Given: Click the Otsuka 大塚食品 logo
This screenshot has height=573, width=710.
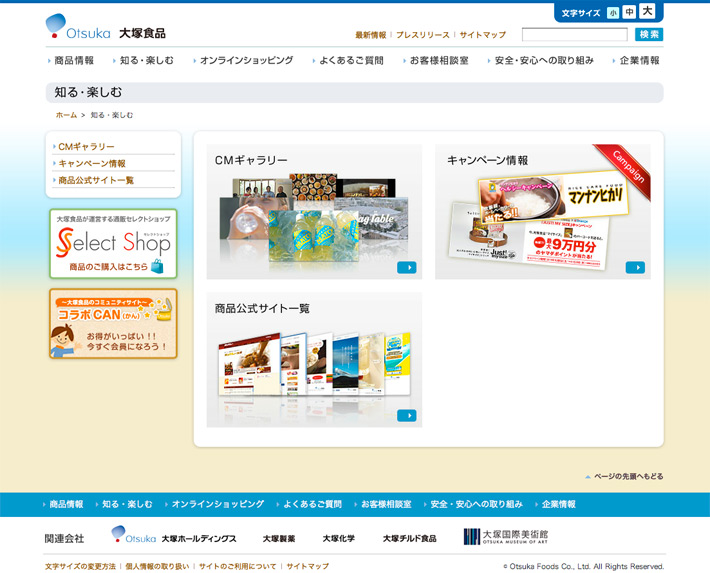Looking at the screenshot, I should tap(106, 26).
